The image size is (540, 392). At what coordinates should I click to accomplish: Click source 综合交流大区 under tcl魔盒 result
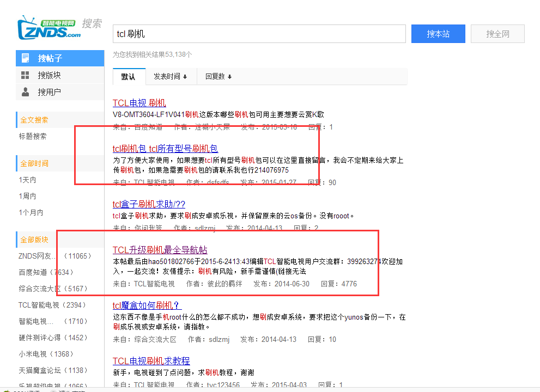pos(155,339)
